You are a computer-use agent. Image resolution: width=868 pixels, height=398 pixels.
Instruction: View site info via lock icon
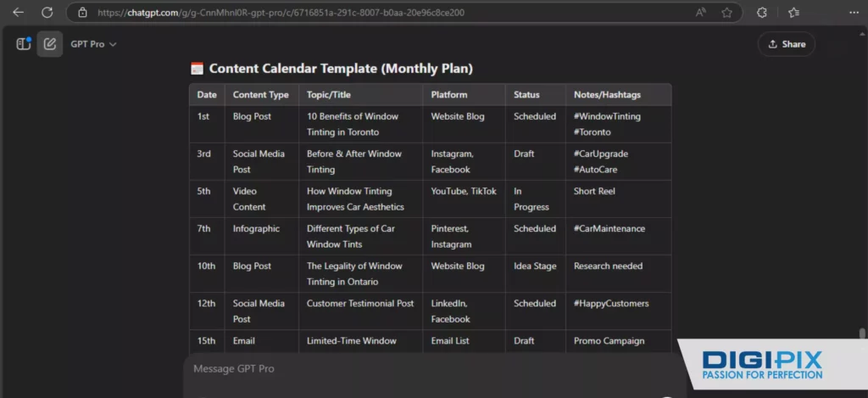(82, 13)
